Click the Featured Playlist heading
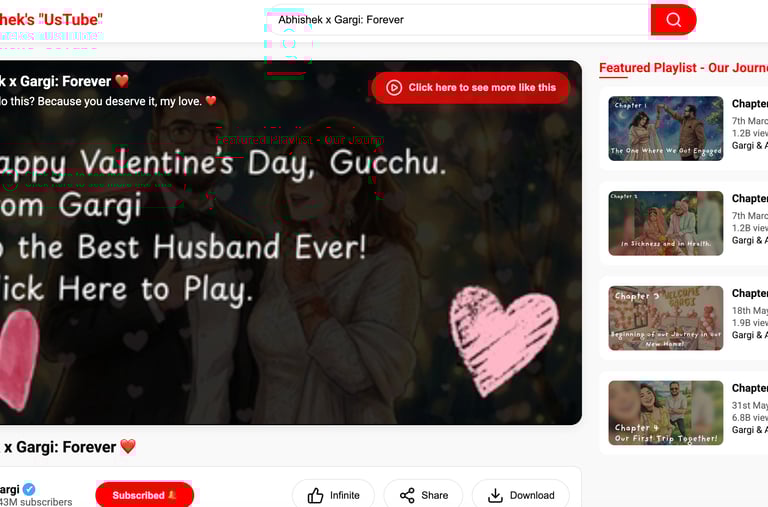 (x=683, y=68)
